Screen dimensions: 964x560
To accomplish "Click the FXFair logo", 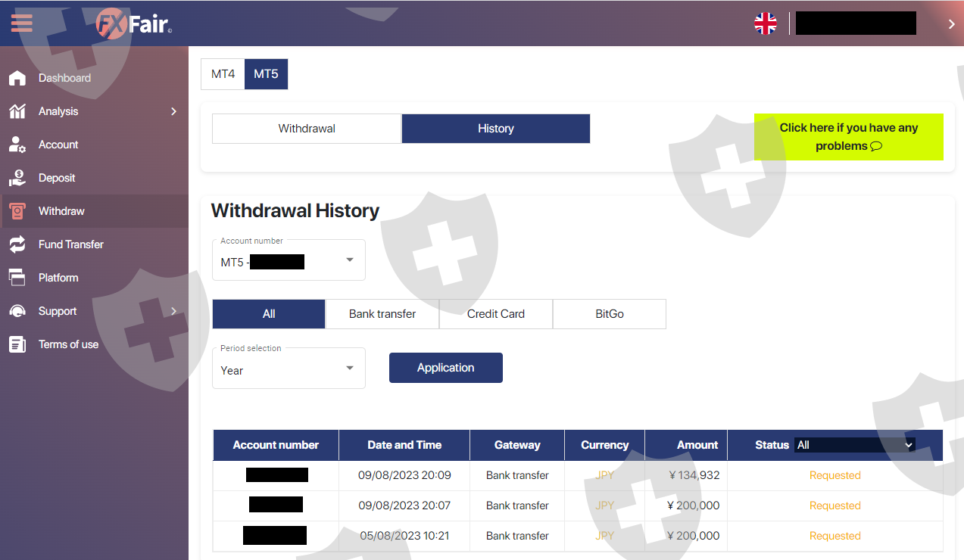I will click(134, 23).
